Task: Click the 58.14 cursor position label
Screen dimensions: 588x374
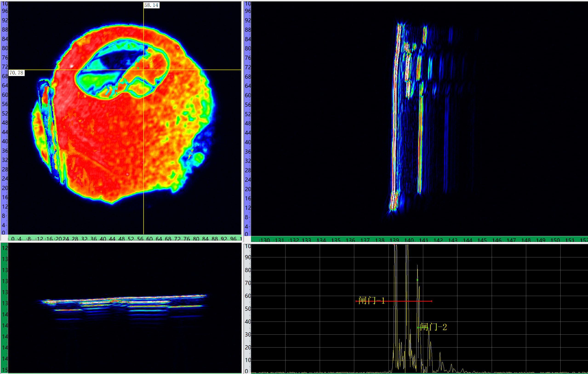Action: 151,5
